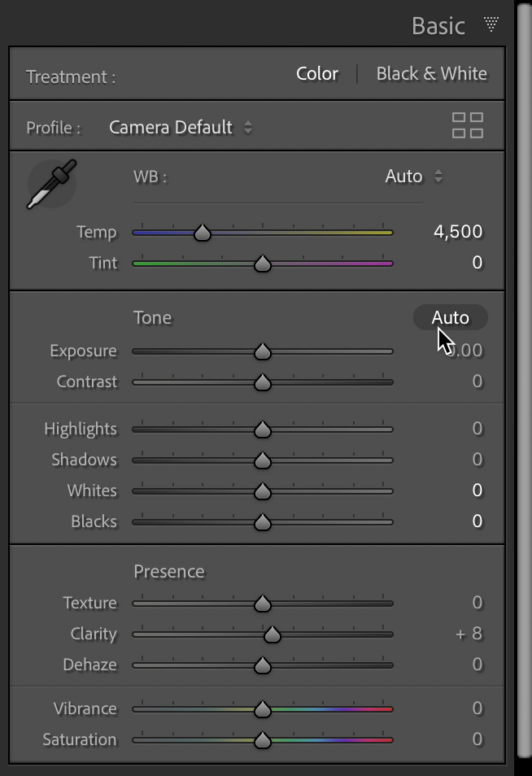Click the Exposure slider handle
The width and height of the screenshot is (532, 776).
(x=262, y=351)
